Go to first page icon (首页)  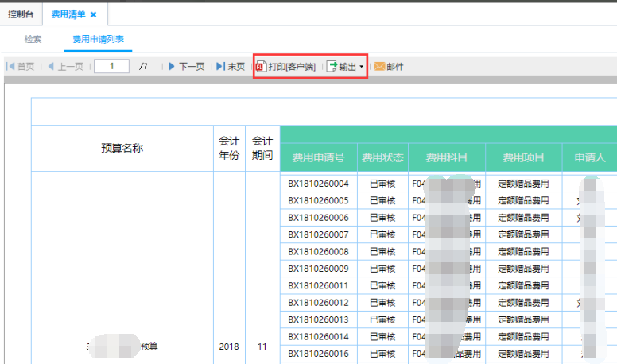tap(10, 67)
